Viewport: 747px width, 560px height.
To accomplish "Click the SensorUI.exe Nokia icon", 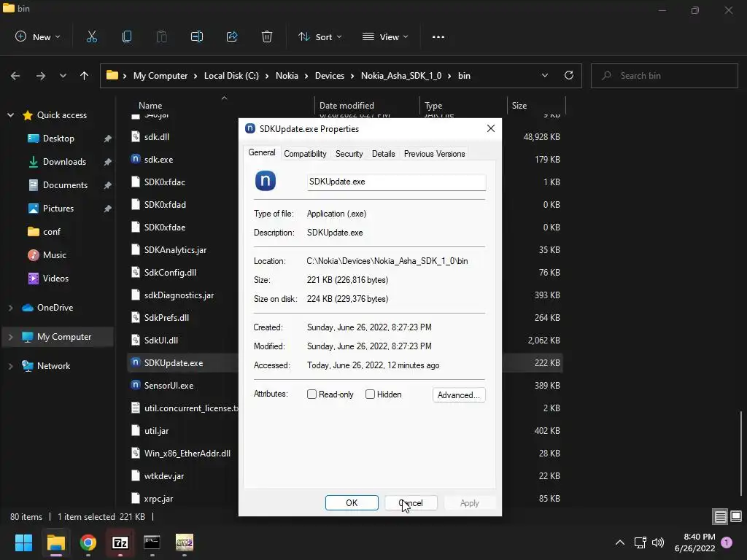I will [x=136, y=385].
